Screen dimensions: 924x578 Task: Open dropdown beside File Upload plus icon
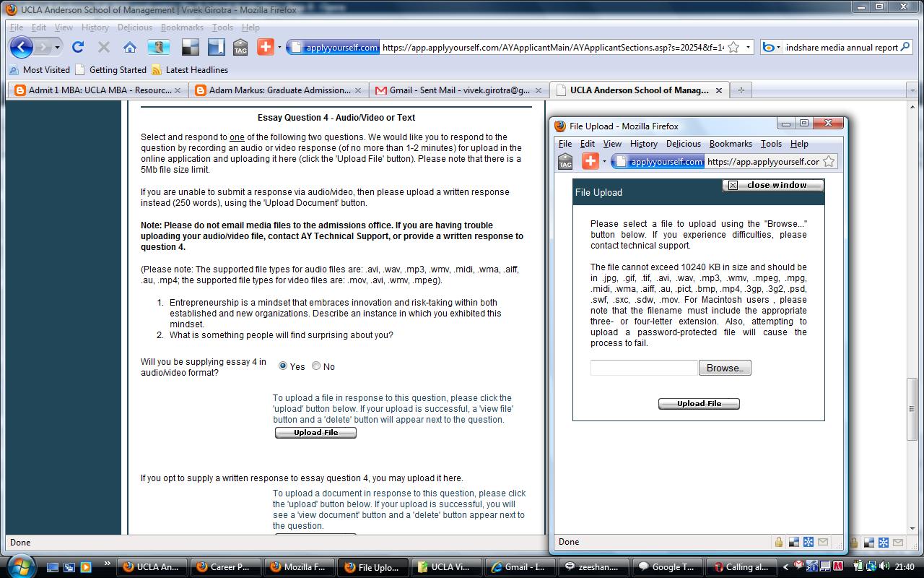pos(604,162)
